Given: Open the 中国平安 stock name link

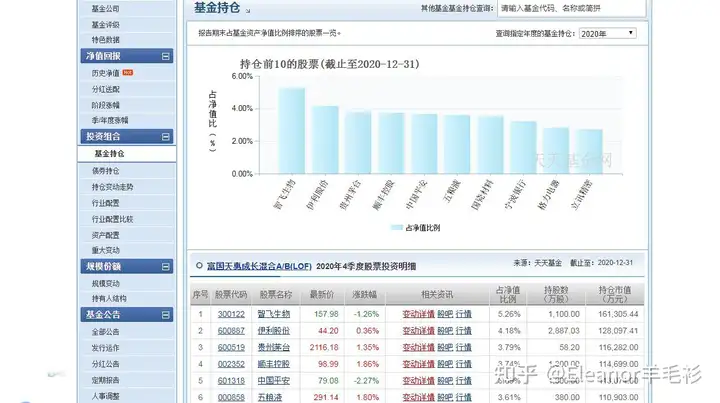Looking at the screenshot, I should tap(274, 381).
